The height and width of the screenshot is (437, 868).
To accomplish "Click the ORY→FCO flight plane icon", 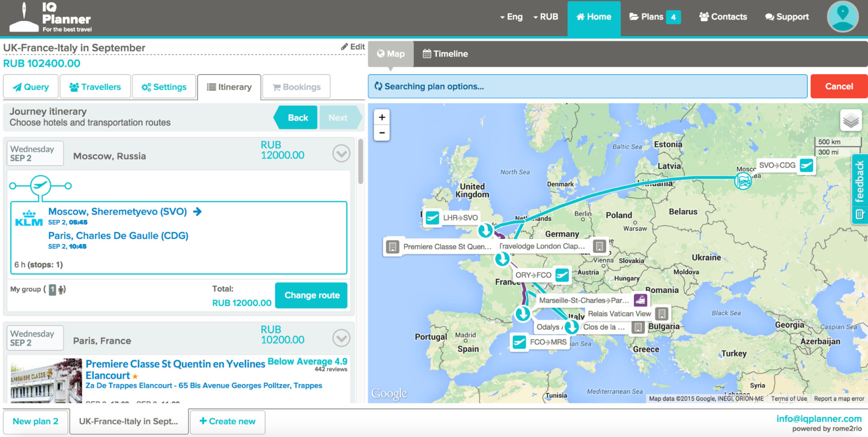I will point(562,275).
